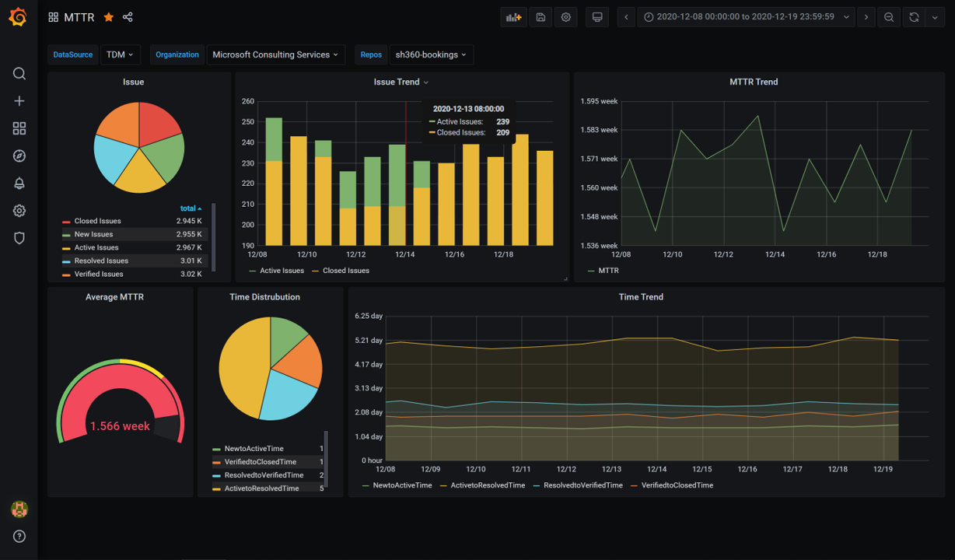Click the 1.566 week gauge value

pyautogui.click(x=120, y=426)
